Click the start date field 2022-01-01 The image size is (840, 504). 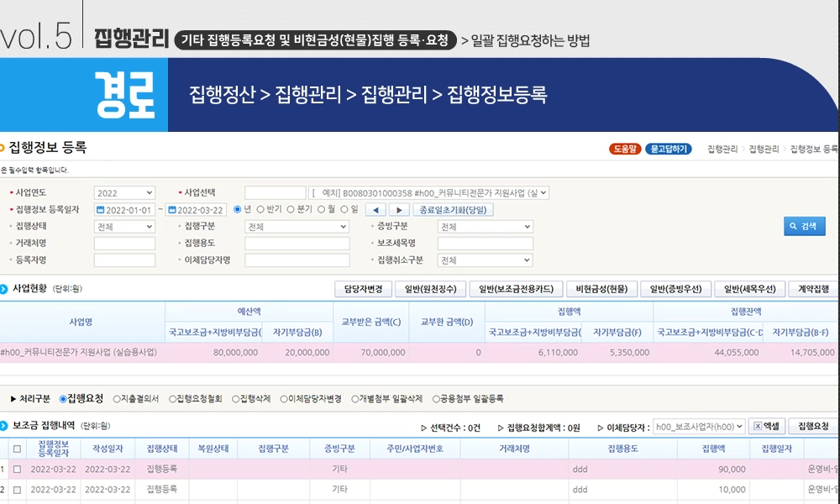click(x=125, y=210)
